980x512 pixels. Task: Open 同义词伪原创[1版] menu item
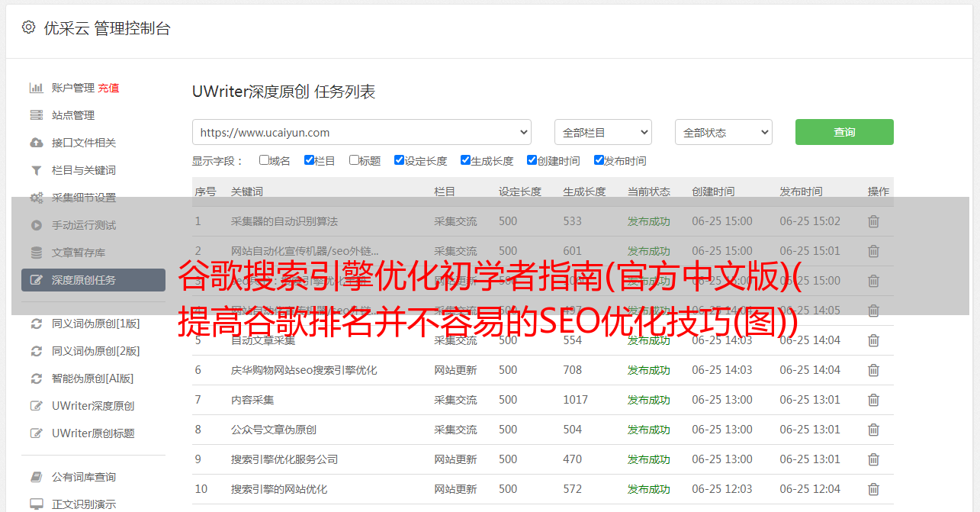pos(95,324)
